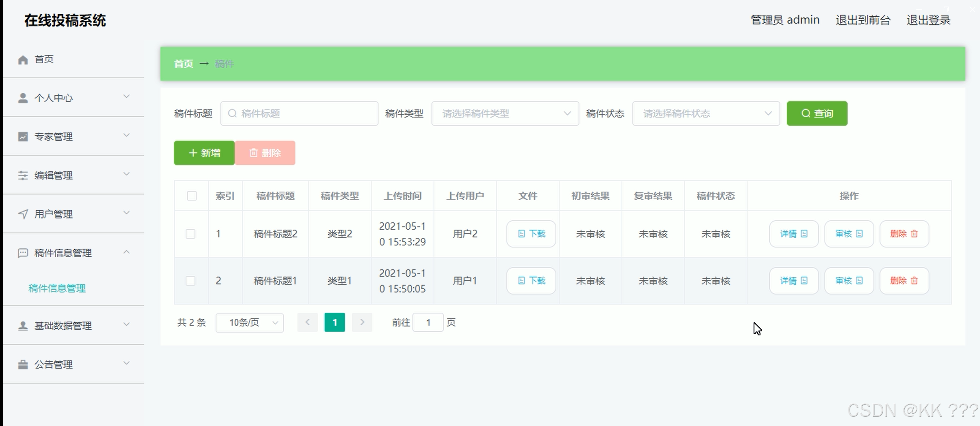The width and height of the screenshot is (980, 426).
Task: Open the 10条/页 page size dropdown
Action: click(x=249, y=322)
